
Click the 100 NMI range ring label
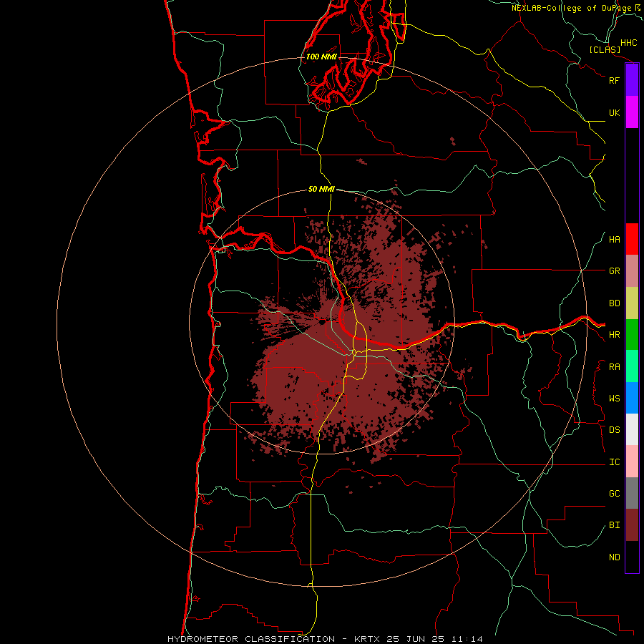pos(321,57)
